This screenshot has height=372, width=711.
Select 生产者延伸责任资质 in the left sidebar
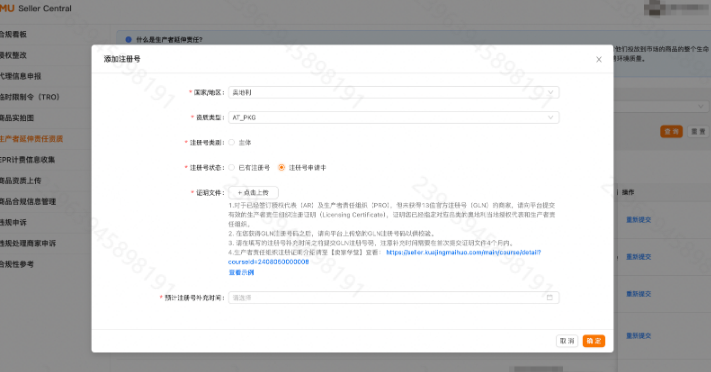tap(31, 138)
